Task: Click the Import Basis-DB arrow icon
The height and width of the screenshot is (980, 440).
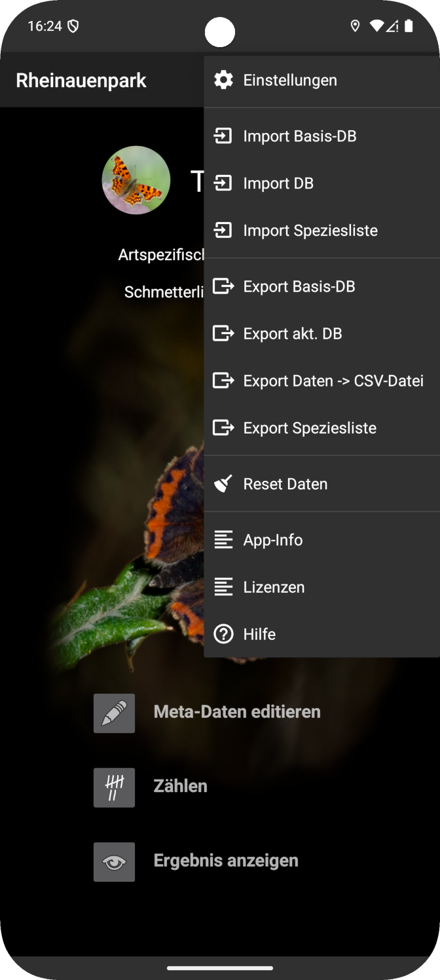Action: (223, 136)
